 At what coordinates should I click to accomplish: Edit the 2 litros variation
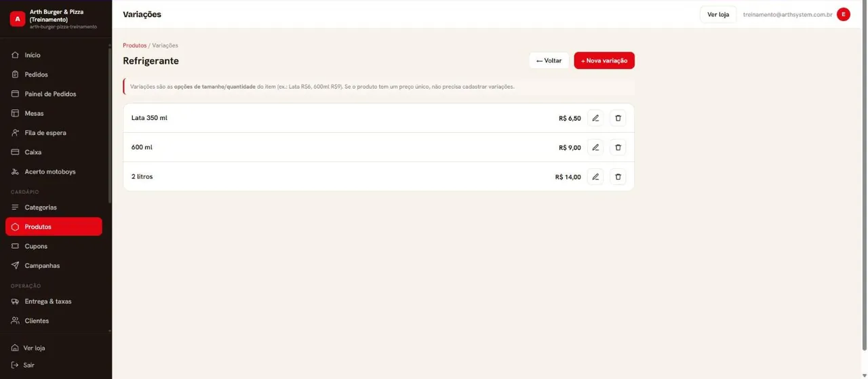[595, 177]
